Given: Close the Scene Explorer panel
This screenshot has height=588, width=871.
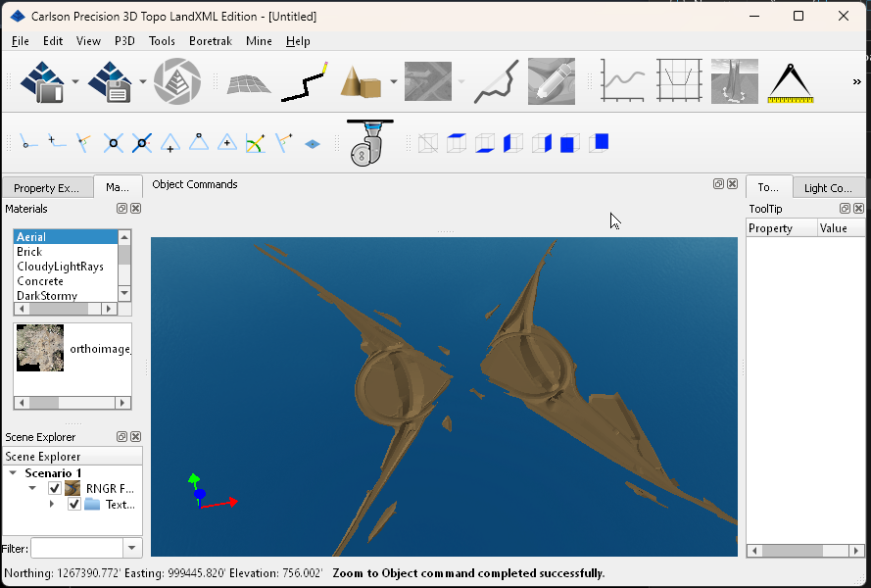Looking at the screenshot, I should [135, 437].
